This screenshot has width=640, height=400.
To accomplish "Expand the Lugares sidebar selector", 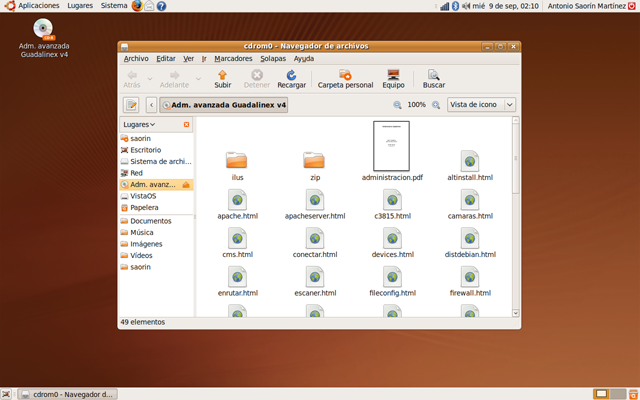I will click(x=140, y=125).
